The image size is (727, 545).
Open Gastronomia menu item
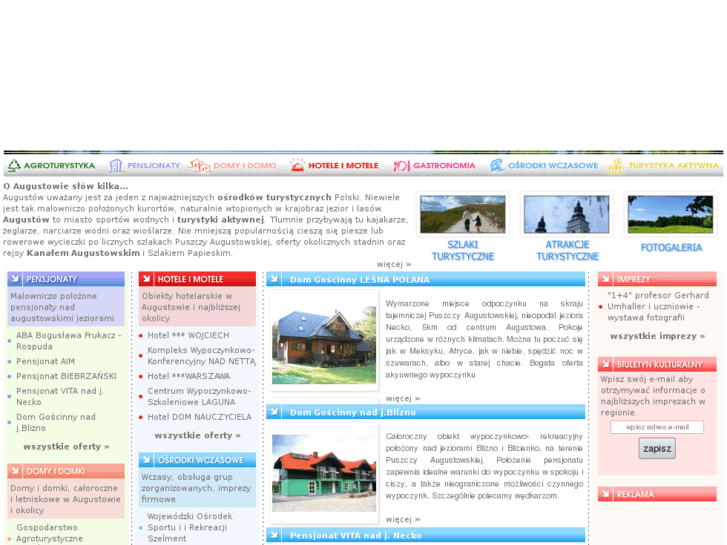[x=444, y=166]
